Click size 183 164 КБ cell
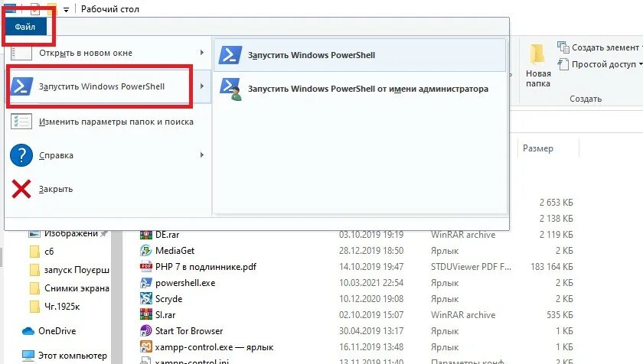Viewport: 643px width, 364px height. tap(552, 267)
